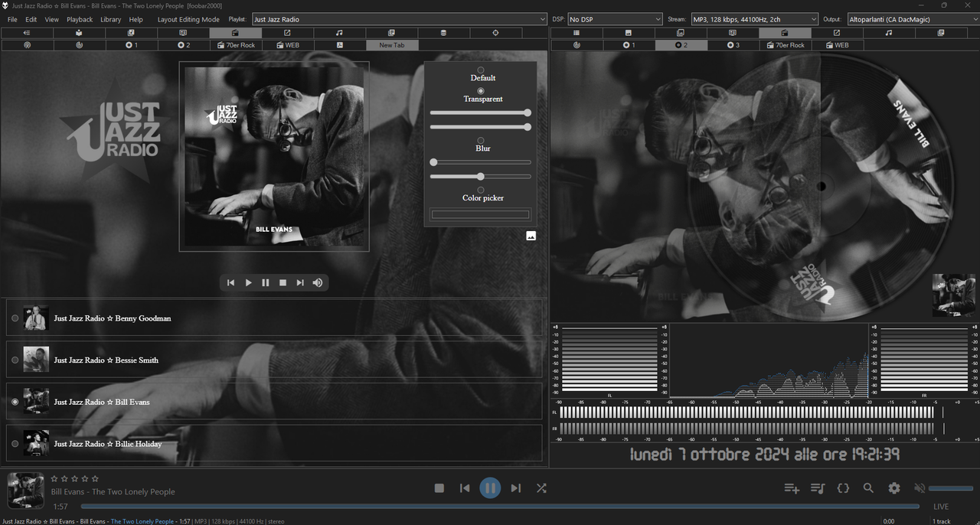Screen dimensions: 980x525
Task: Skip to previous track in bottom bar
Action: [465, 488]
